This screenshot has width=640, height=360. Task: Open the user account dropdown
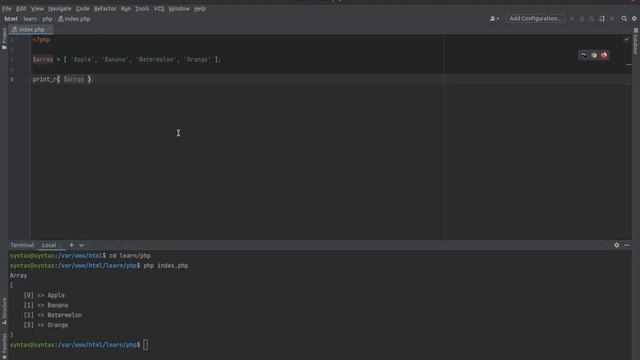pyautogui.click(x=494, y=19)
